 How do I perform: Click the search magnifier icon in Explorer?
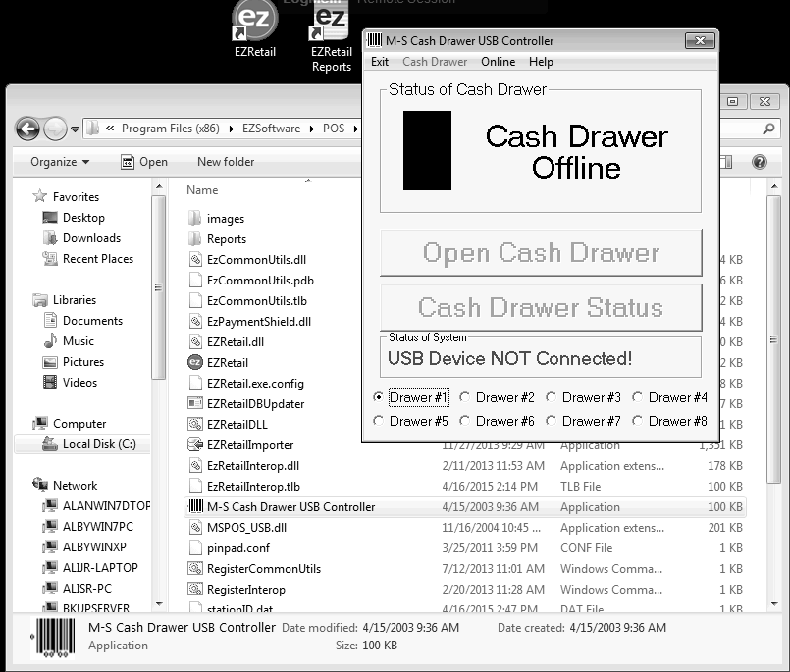pyautogui.click(x=768, y=129)
